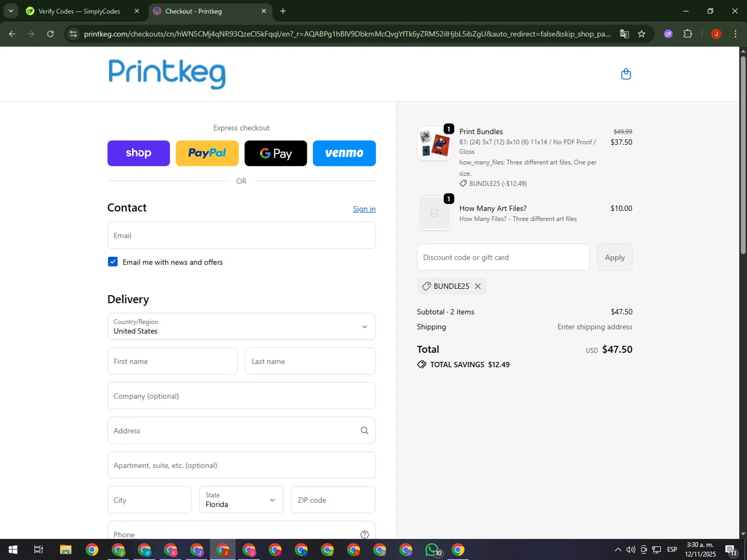This screenshot has width=747, height=560.
Task: Open the browser extensions puzzle icon
Action: pyautogui.click(x=688, y=34)
